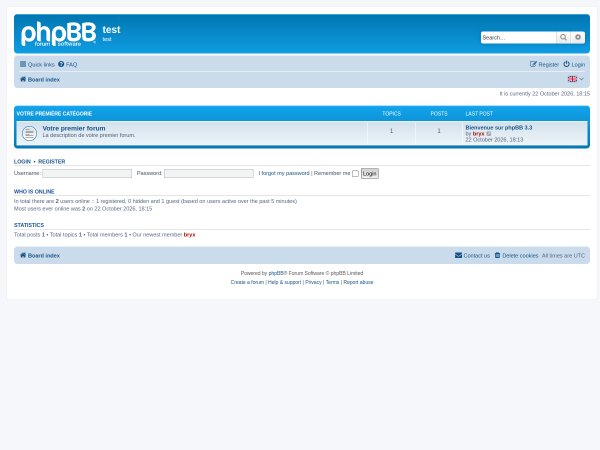Screen dimensions: 600x450
Task: Open Votre premier forum
Action: [74, 128]
